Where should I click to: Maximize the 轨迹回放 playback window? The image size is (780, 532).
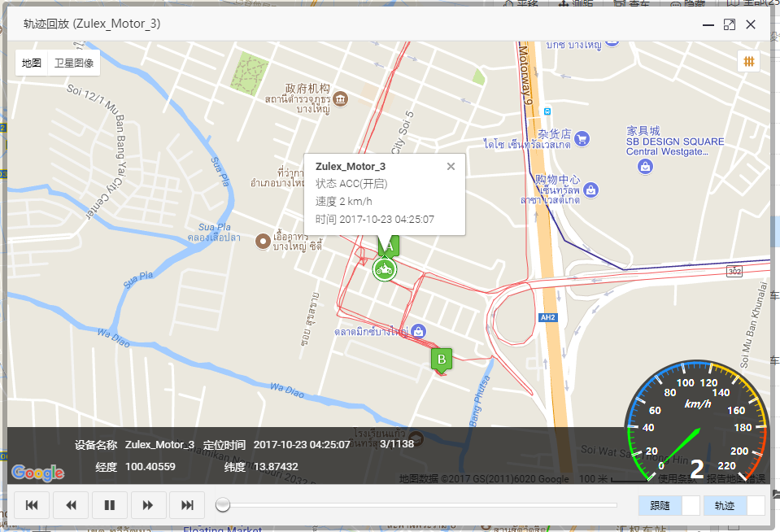730,24
